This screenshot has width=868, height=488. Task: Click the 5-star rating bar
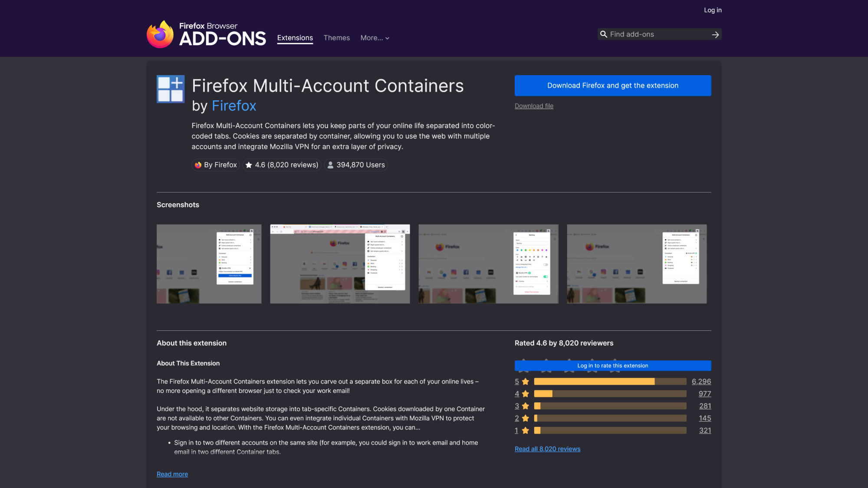click(610, 382)
